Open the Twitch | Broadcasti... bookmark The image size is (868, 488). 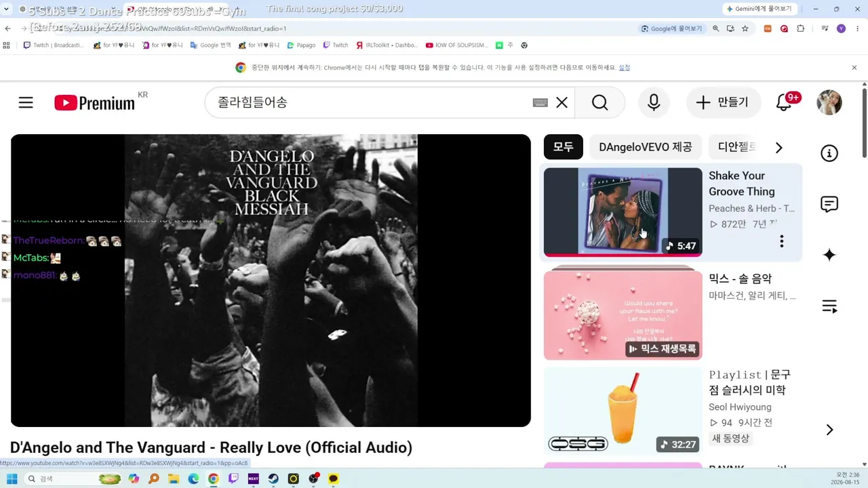54,45
